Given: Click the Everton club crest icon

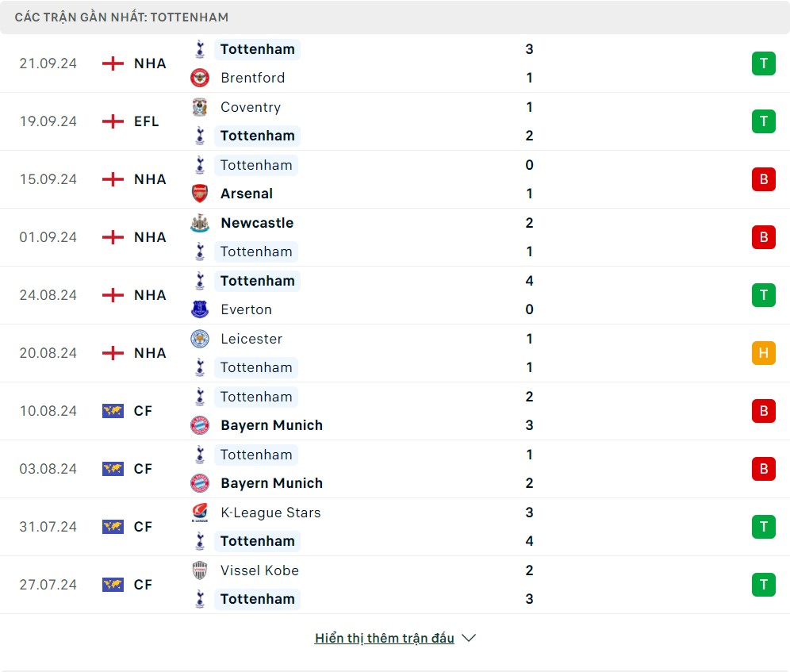Looking at the screenshot, I should tap(200, 309).
